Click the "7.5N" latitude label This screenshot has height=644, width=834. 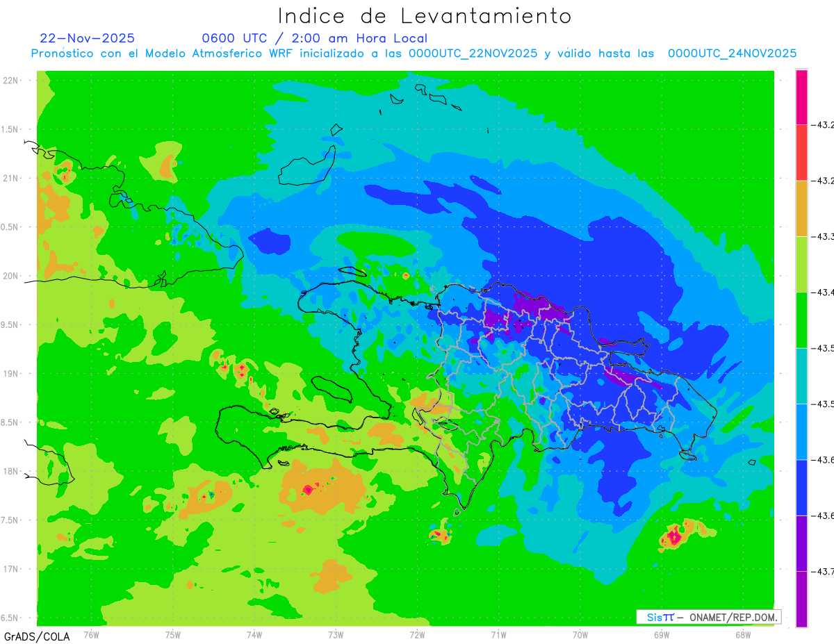(10, 520)
